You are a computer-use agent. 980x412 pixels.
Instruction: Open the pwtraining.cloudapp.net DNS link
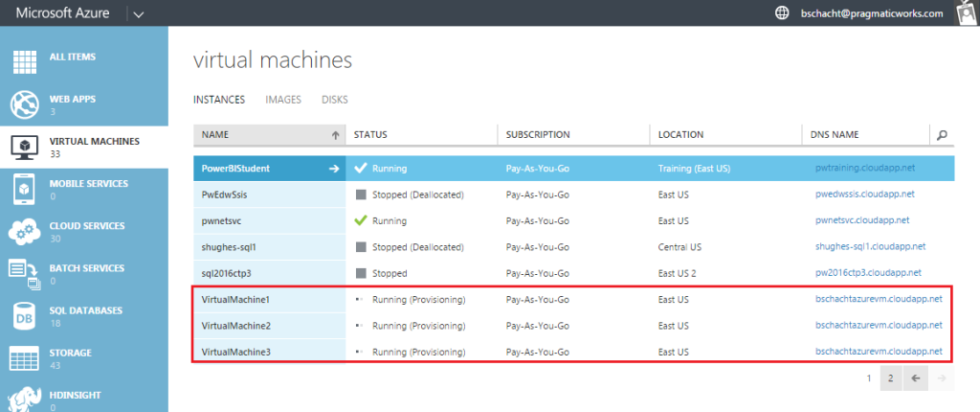pos(857,169)
